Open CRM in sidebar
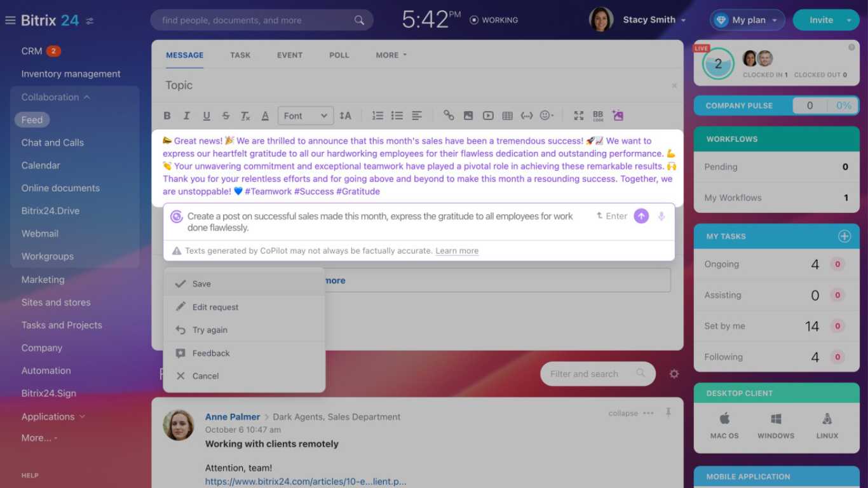Image resolution: width=868 pixels, height=488 pixels. (x=32, y=51)
